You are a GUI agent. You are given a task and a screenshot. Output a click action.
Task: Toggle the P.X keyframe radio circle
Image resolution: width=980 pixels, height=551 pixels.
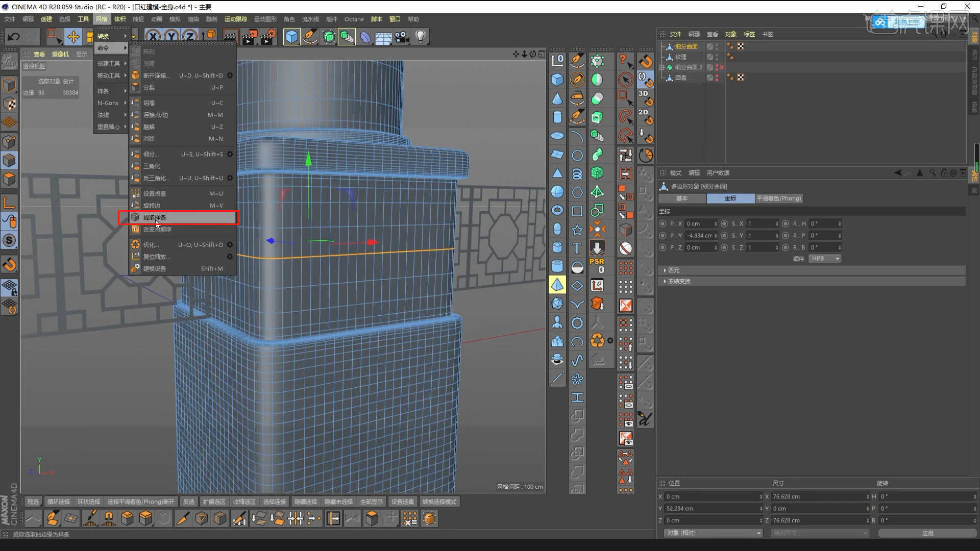663,224
